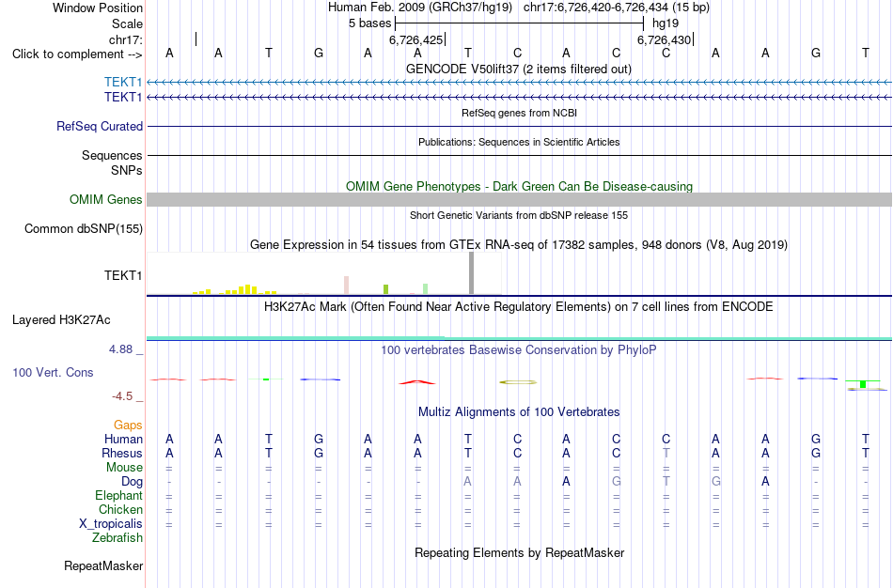Click the red peak conservation mark
Screen dimensions: 893x588
coord(417,382)
